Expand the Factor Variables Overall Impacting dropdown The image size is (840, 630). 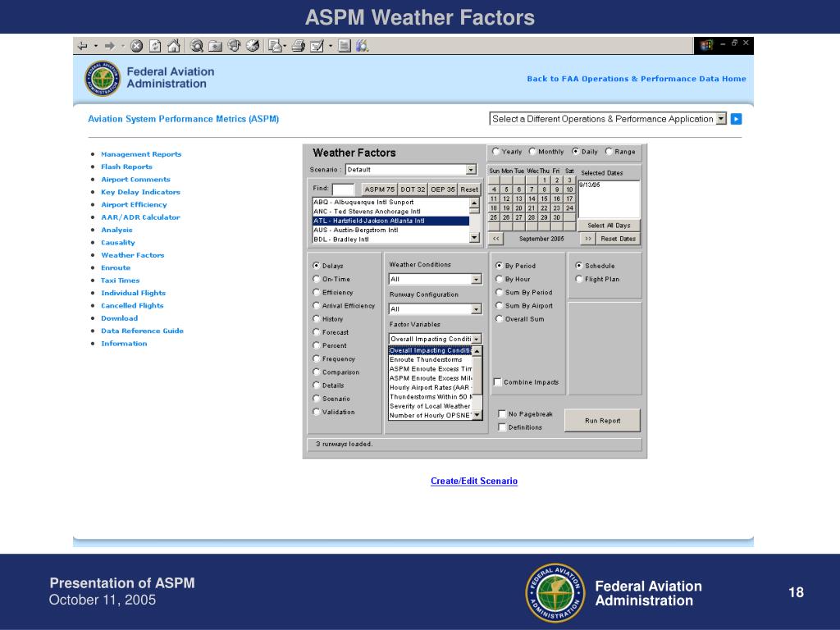click(477, 339)
